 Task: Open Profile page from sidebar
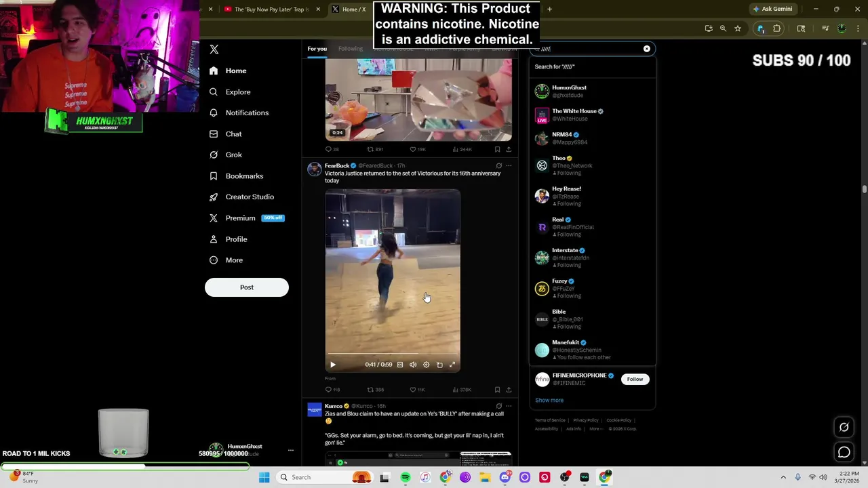[228, 239]
